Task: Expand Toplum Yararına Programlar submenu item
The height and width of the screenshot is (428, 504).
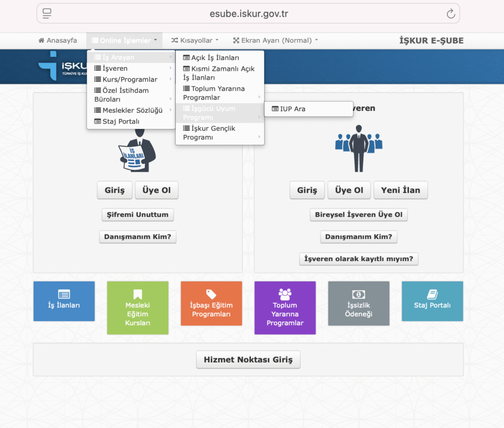Action: click(220, 93)
